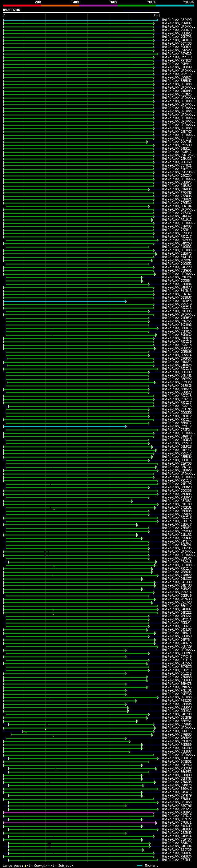Screen dimensions: 197x868
Task: Select hit UniRef100_C5FU10
Action: pos(177,331)
